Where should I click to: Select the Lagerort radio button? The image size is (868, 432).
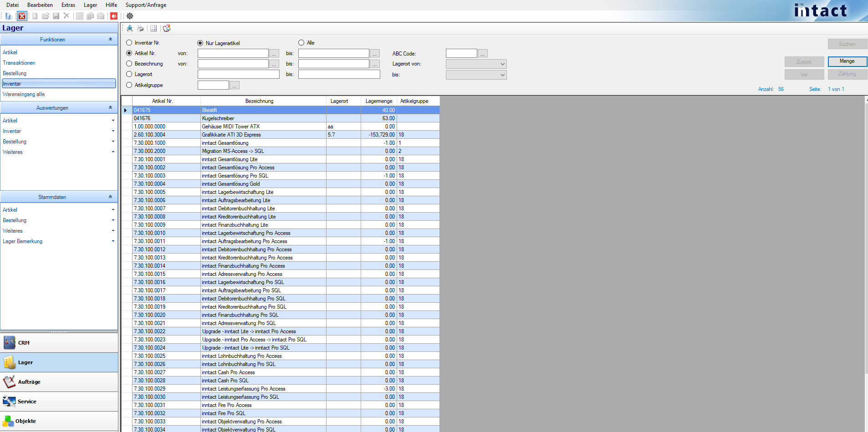pyautogui.click(x=129, y=74)
